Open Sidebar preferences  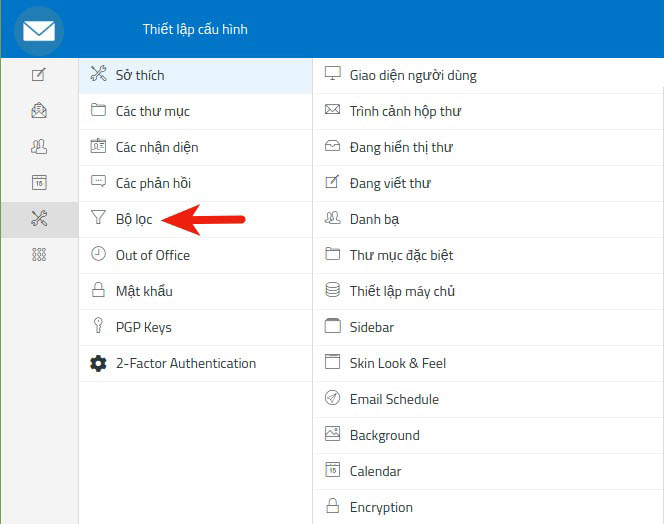[x=488, y=327]
